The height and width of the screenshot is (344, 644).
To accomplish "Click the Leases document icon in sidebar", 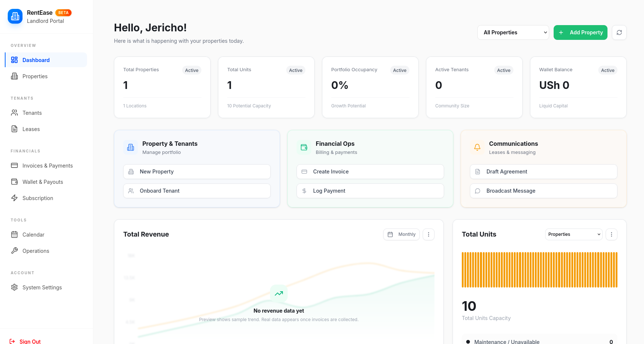I will point(14,129).
